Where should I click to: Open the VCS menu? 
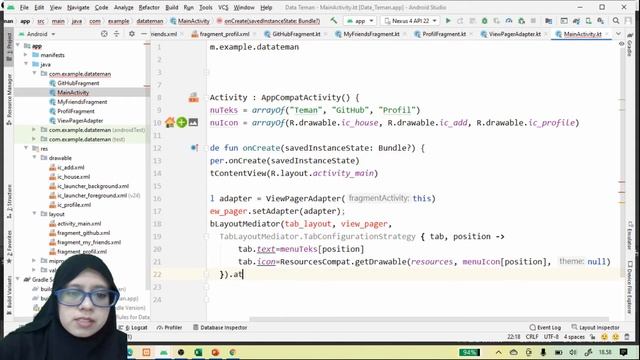(223, 7)
